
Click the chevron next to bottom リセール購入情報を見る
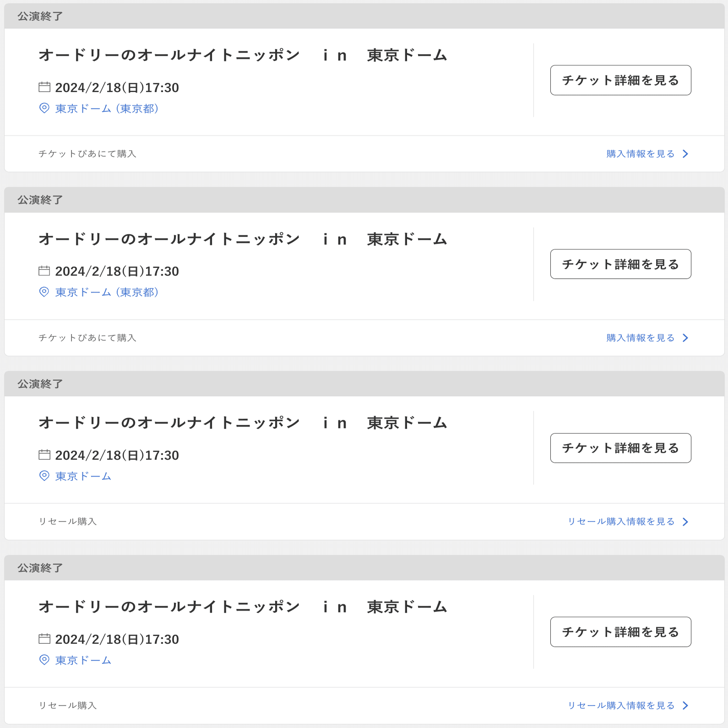[685, 705]
